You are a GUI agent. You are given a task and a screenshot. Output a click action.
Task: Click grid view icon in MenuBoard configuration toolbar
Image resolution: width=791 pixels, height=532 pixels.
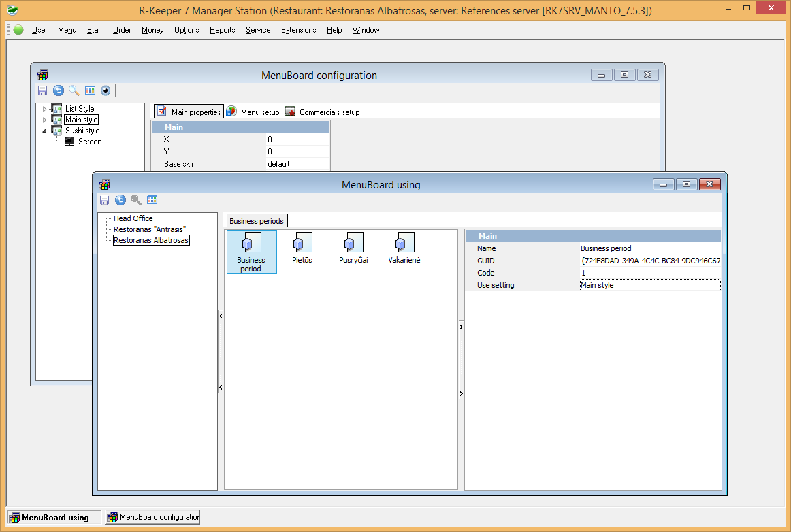[90, 90]
